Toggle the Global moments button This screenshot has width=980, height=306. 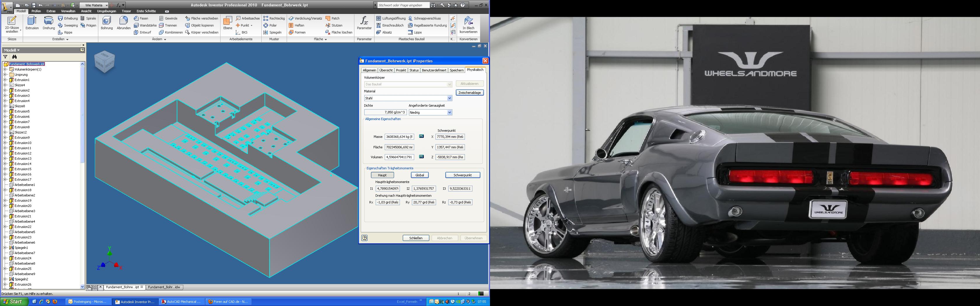pyautogui.click(x=420, y=175)
